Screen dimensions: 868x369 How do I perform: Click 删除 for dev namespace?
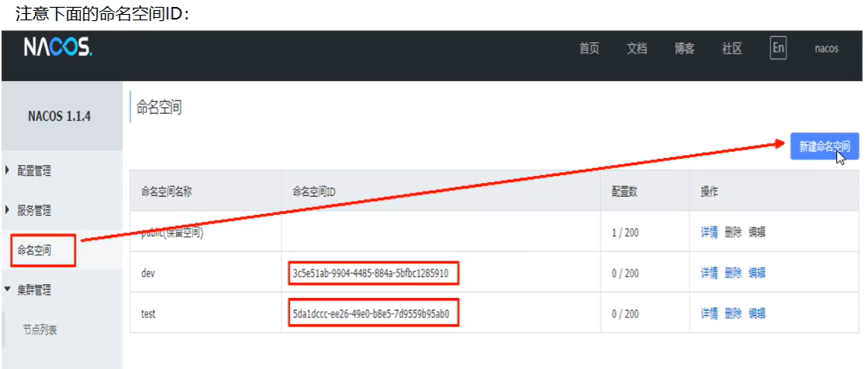[x=733, y=272]
